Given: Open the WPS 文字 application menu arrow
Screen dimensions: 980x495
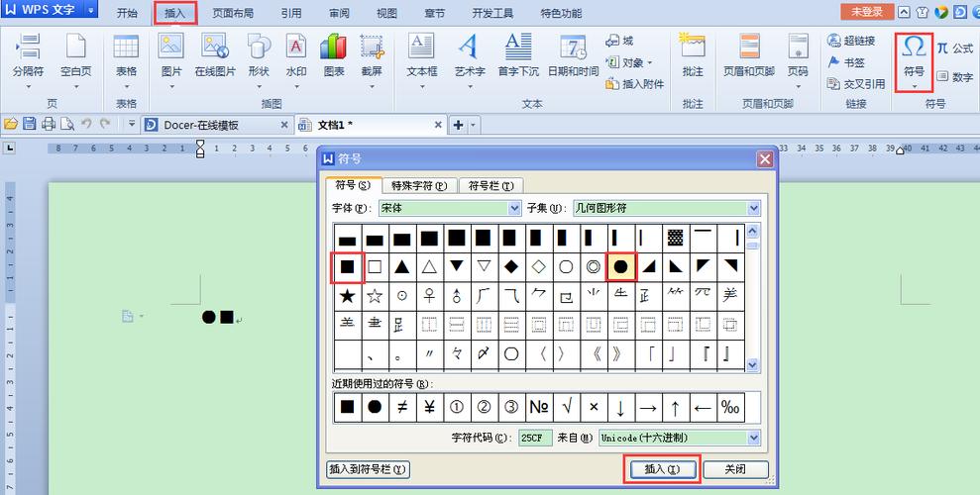Looking at the screenshot, I should click(91, 10).
